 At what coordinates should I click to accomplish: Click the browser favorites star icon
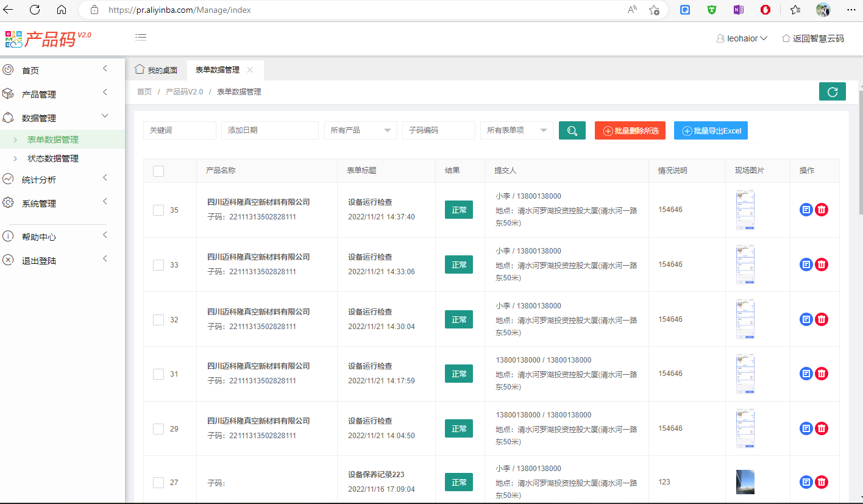tap(795, 10)
